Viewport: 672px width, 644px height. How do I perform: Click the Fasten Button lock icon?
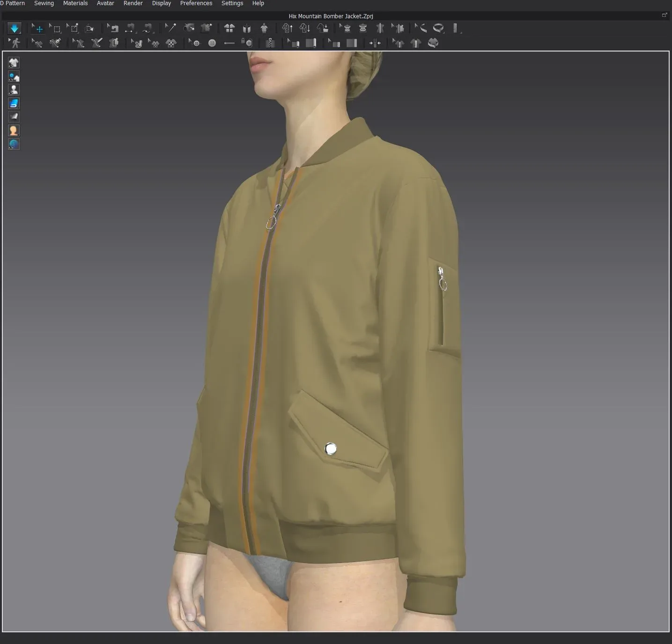pos(247,44)
